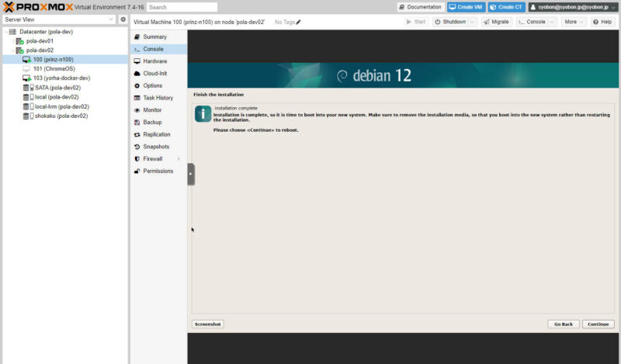Select local-lvm (pola-dev02) storage row
The height and width of the screenshot is (364, 621).
[x=65, y=106]
